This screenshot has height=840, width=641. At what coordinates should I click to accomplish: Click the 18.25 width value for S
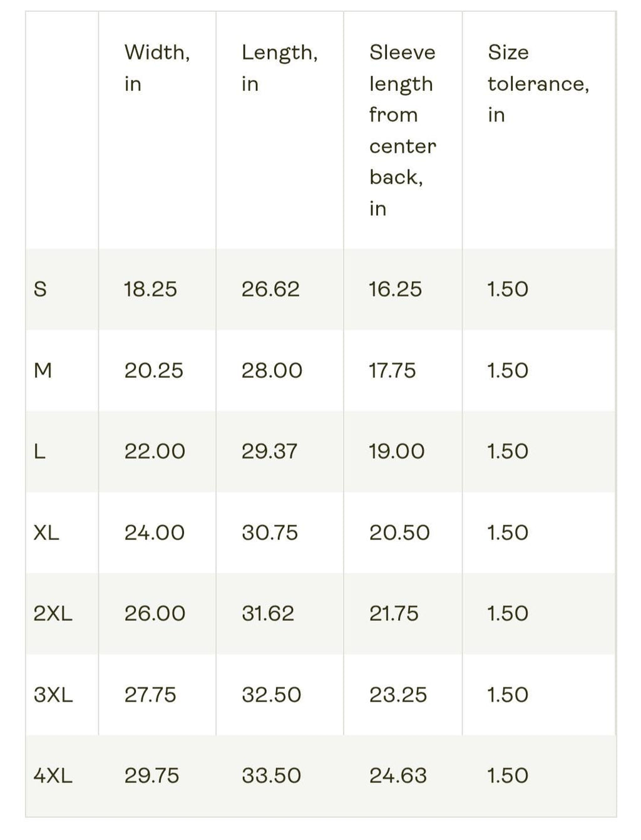click(150, 289)
